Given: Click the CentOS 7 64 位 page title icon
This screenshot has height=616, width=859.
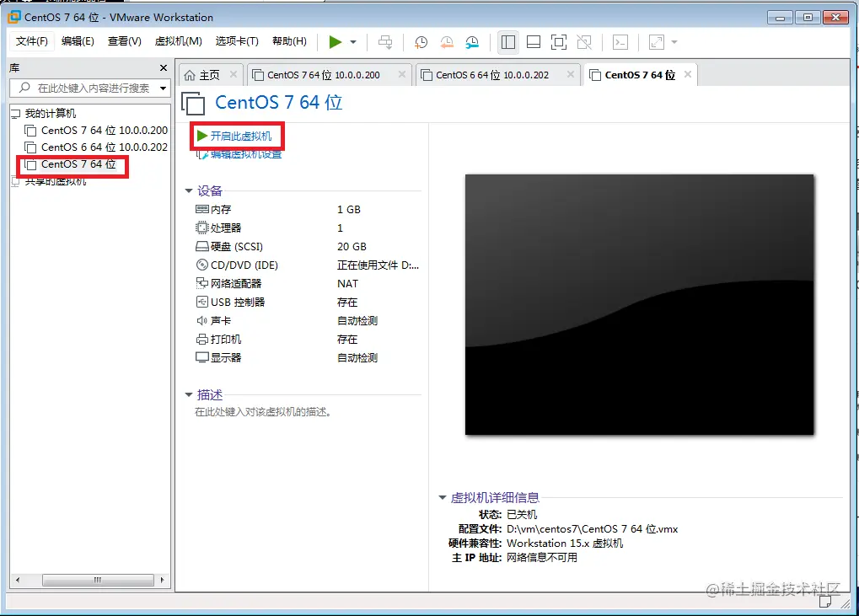Looking at the screenshot, I should [x=193, y=104].
